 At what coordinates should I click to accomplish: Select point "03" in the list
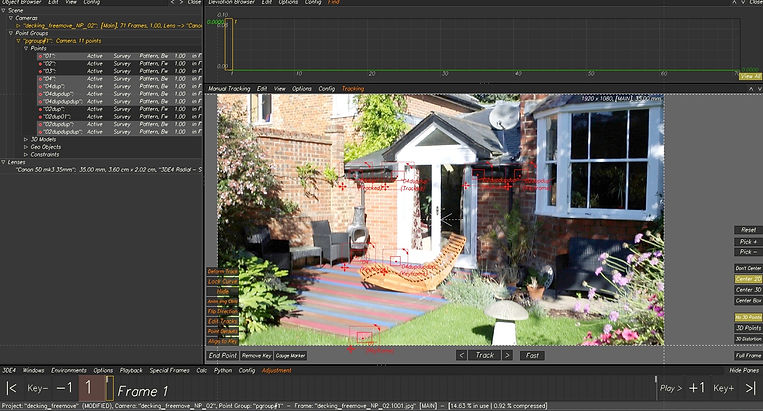coord(120,71)
